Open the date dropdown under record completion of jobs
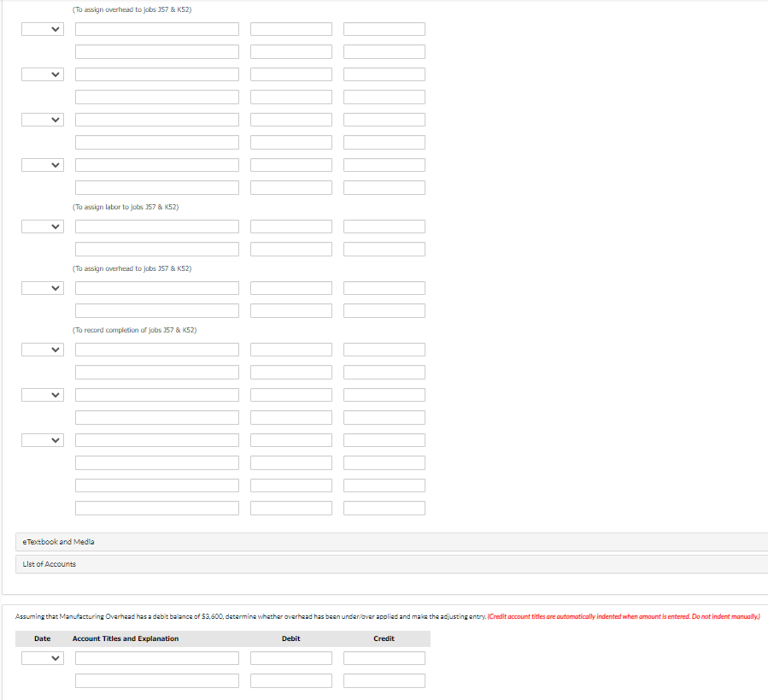768x700 pixels. click(x=42, y=349)
